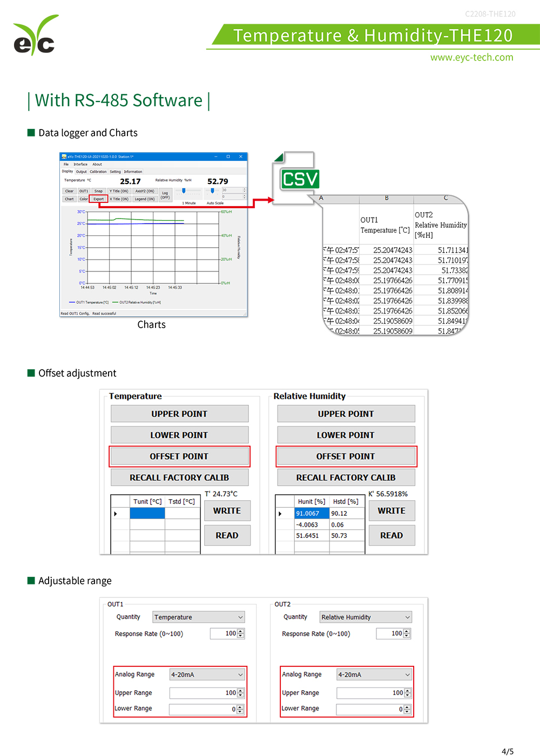Click Relative Humidity RECALL FACTORY CALIB
Image resolution: width=540 pixels, height=756 pixels.
346,478
